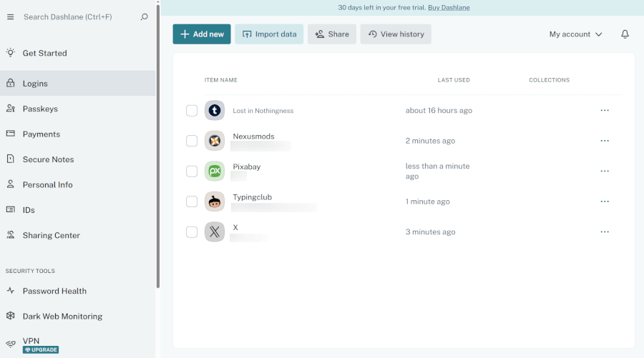
Task: Open Nexusmods login entry
Action: (x=253, y=136)
